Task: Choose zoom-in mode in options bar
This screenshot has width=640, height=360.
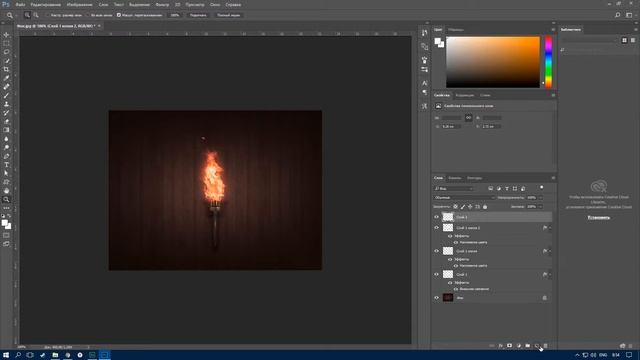Action: click(27, 15)
